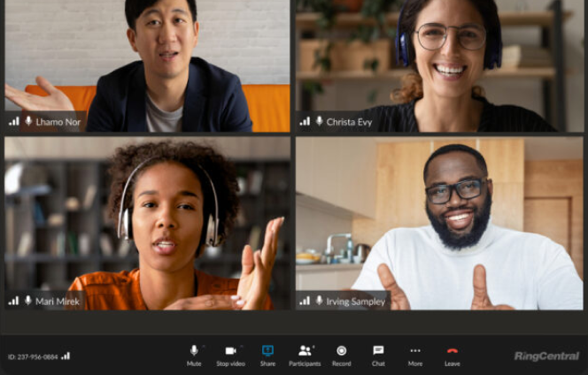Click the meeting ID 237-956-0884
Image resolution: width=588 pixels, height=375 pixels.
coord(33,357)
